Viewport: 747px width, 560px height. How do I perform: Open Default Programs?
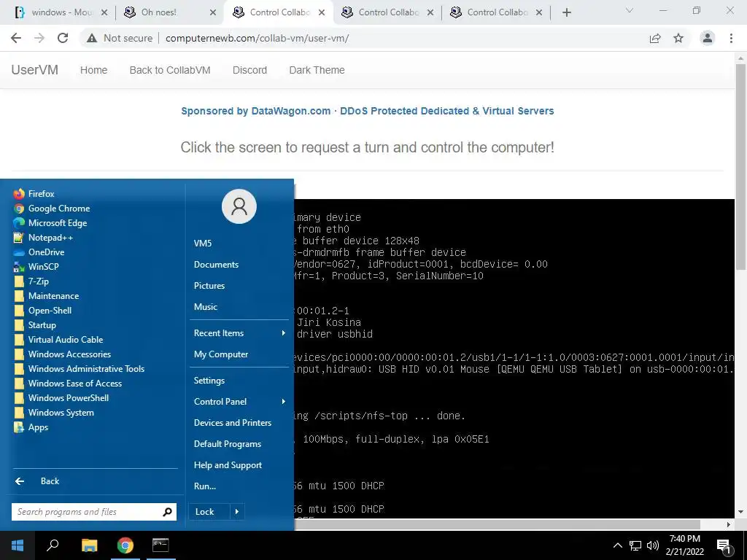(x=228, y=444)
